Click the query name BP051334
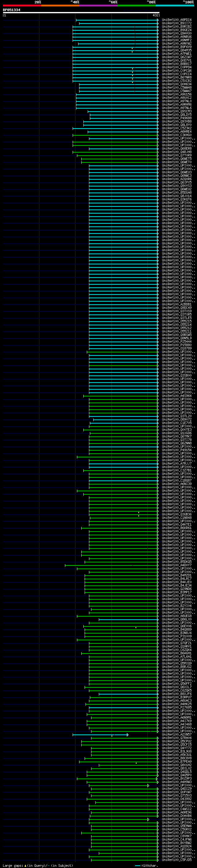197x868 pixels. pos(11,10)
